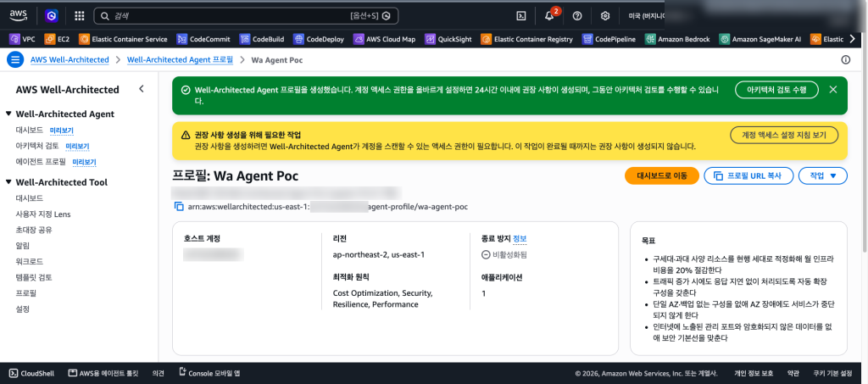The width and height of the screenshot is (868, 384).
Task: Open 템플릿 검토 in sidebar
Action: [x=34, y=276]
